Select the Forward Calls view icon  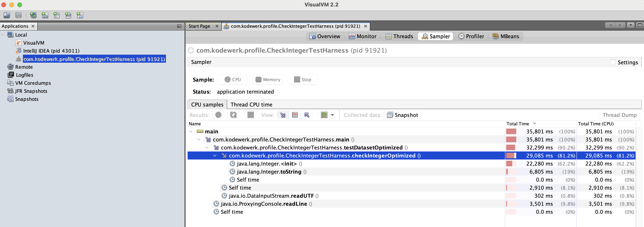(283, 115)
